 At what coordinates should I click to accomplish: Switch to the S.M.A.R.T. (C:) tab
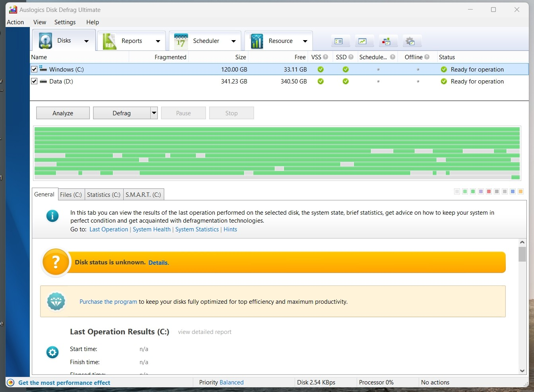pyautogui.click(x=143, y=194)
